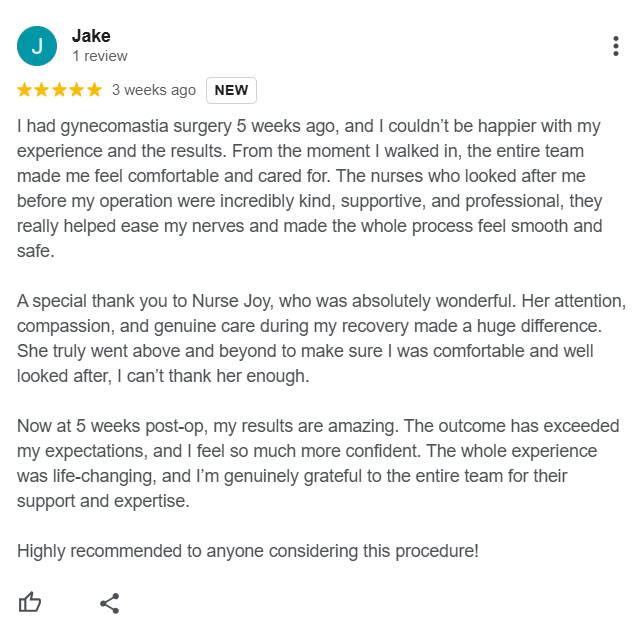Share Jake's review via share icon

[110, 602]
